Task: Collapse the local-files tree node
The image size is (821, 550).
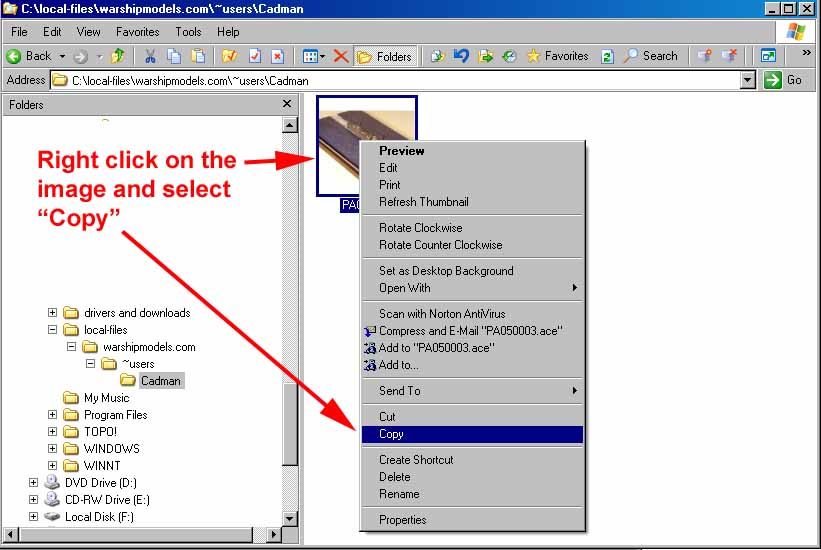Action: [53, 330]
